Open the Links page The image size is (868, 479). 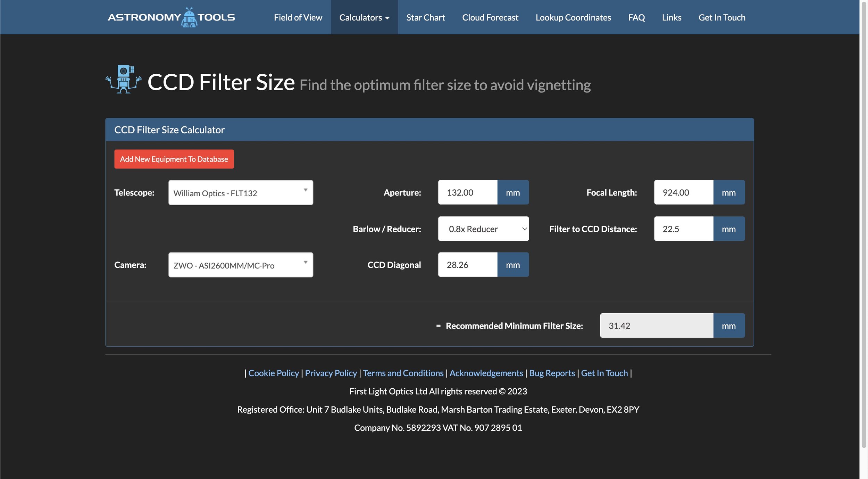coord(671,17)
